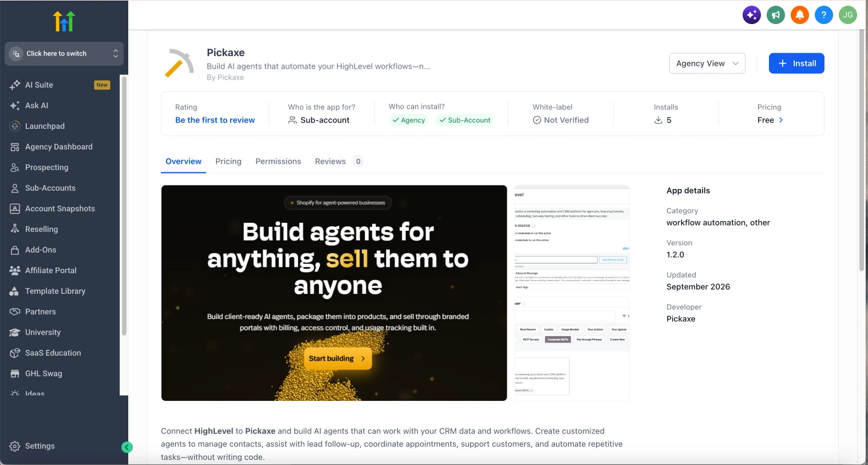Switch to the Pricing tab

228,161
